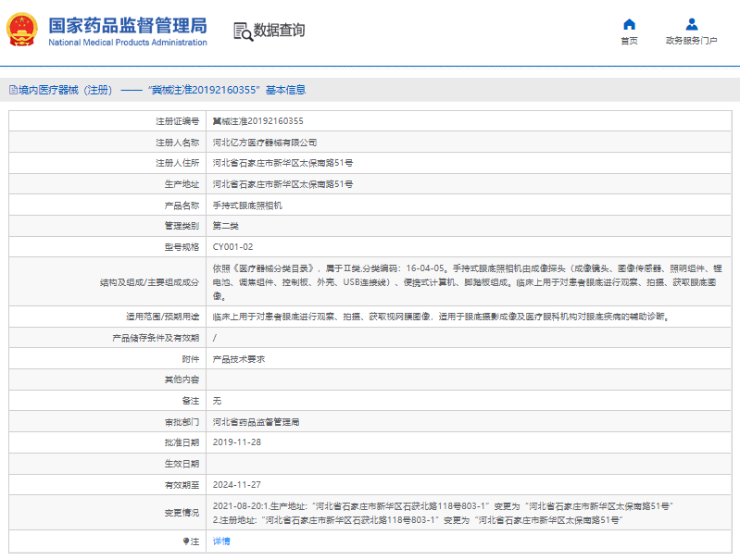Select approval department 河北省药品监督管理局
This screenshot has height=560, width=740.
click(x=256, y=422)
